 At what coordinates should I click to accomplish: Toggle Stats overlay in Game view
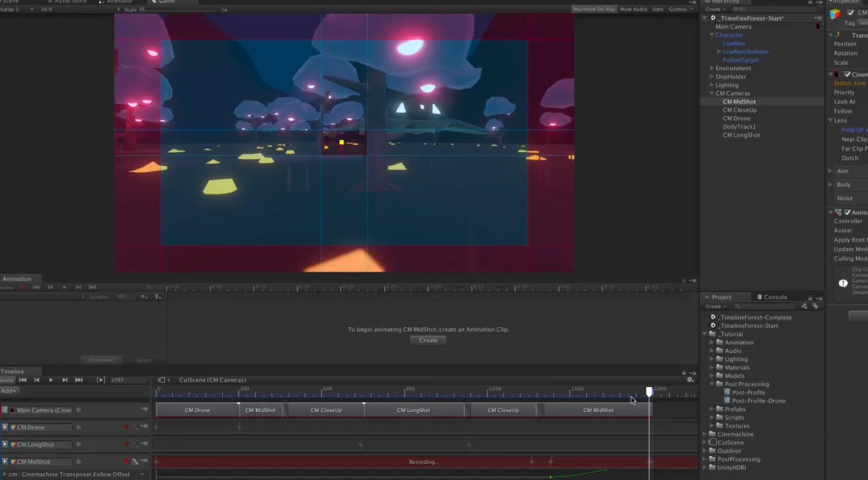(658, 9)
